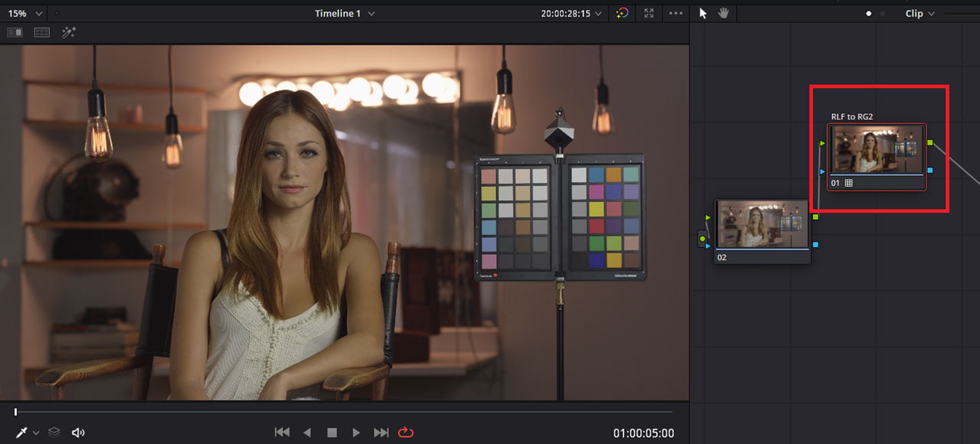Screen dimensions: 980x444
Task: Click the qualifier eyedropper tool icon
Action: (x=21, y=433)
